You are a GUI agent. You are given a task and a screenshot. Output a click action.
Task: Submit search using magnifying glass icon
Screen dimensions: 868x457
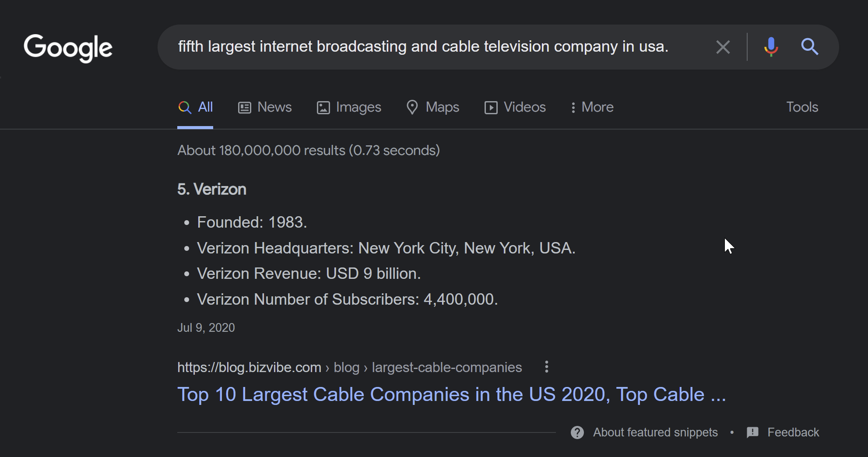809,46
